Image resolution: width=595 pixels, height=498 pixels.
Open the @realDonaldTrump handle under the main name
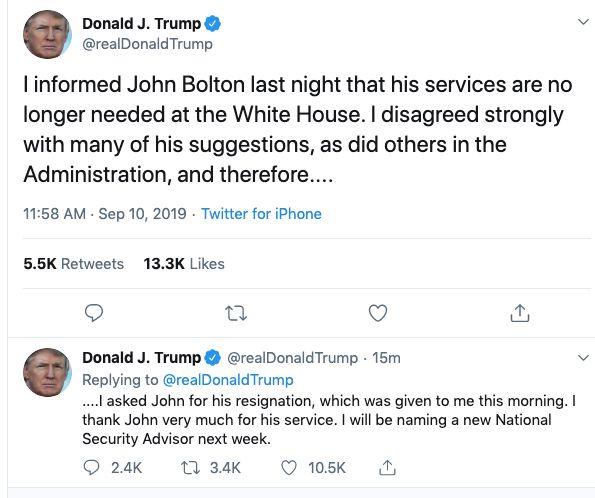tap(147, 44)
